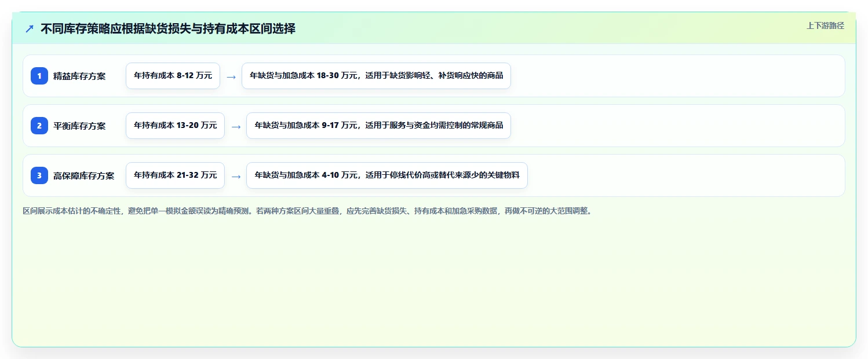This screenshot has width=868, height=359.
Task: Select the 高保障库存方案 label
Action: pyautogui.click(x=84, y=175)
